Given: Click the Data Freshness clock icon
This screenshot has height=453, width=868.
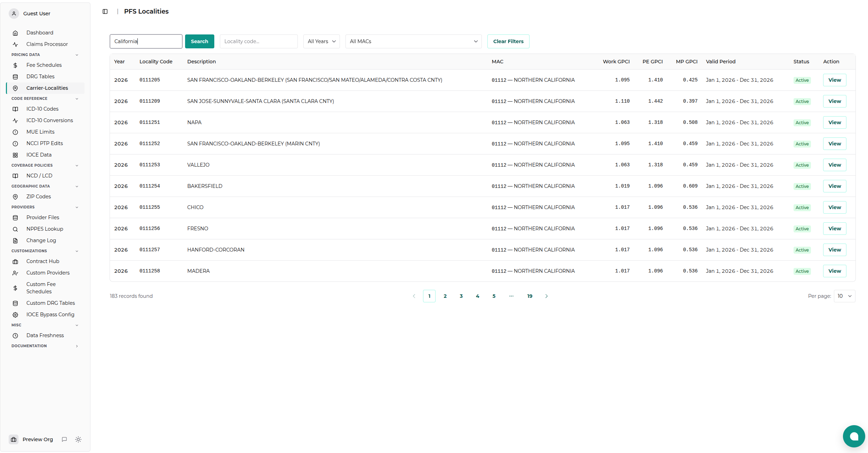Looking at the screenshot, I should 15,336.
